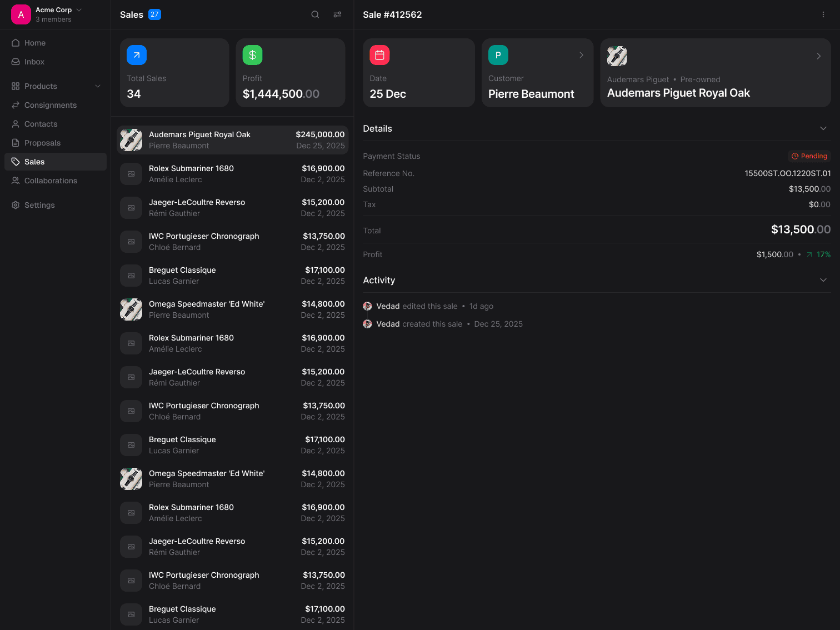Click the Pending status badge
Viewport: 840px width, 630px height.
coord(809,156)
